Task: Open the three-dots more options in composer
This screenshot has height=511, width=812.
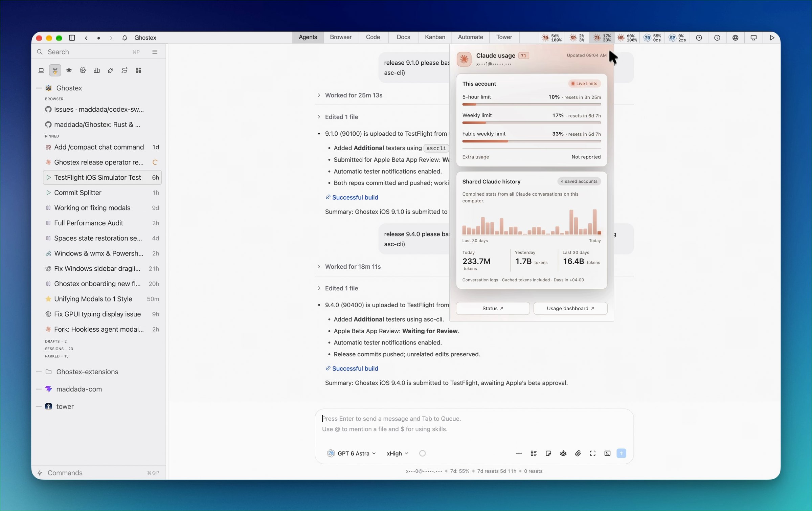Action: pos(519,453)
